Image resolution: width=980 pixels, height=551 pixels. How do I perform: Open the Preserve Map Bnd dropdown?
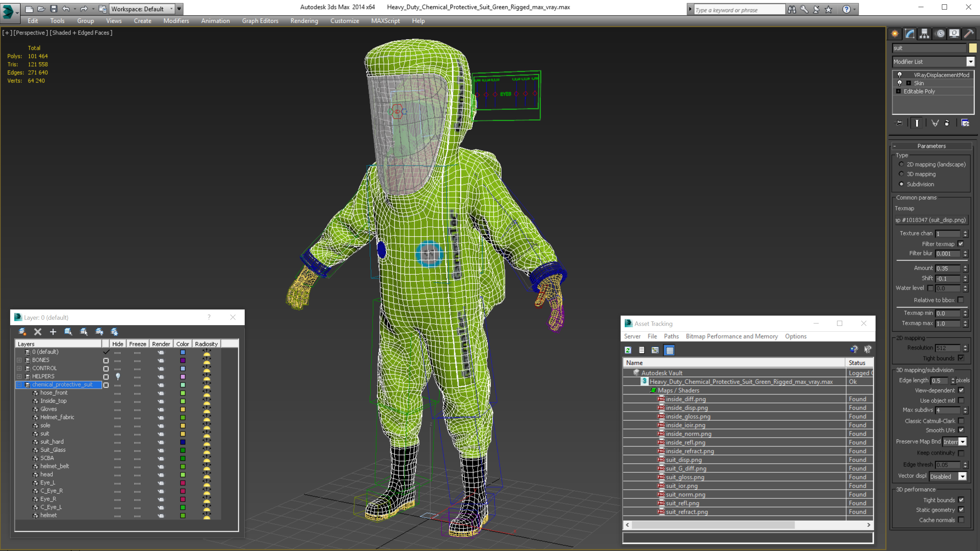click(962, 441)
